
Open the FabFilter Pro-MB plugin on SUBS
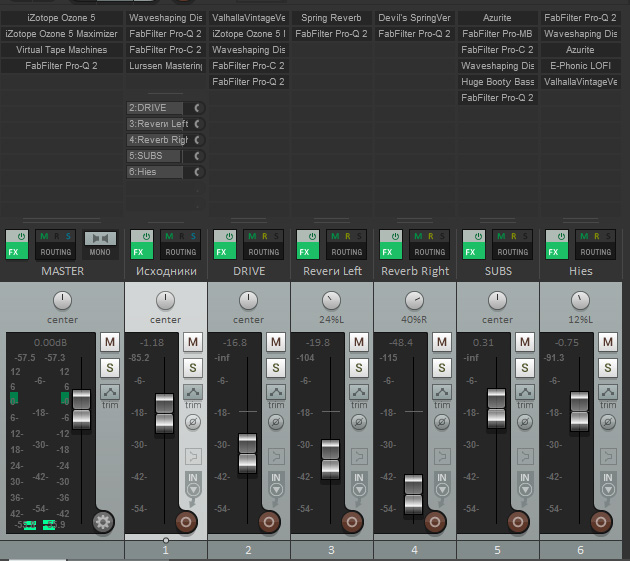[497, 34]
